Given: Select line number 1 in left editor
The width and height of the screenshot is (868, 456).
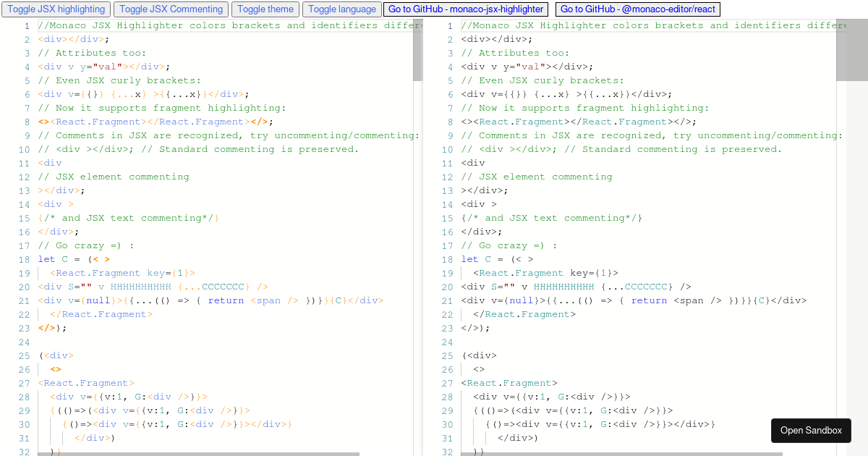Looking at the screenshot, I should tap(26, 25).
